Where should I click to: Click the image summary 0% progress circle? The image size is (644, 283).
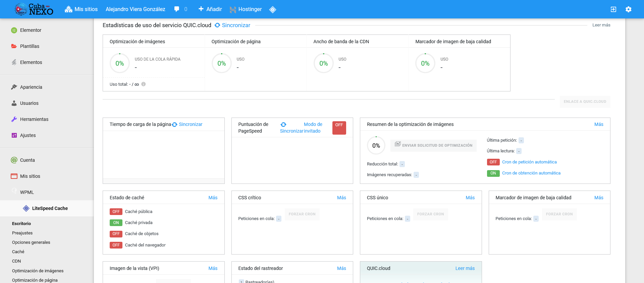pyautogui.click(x=376, y=146)
